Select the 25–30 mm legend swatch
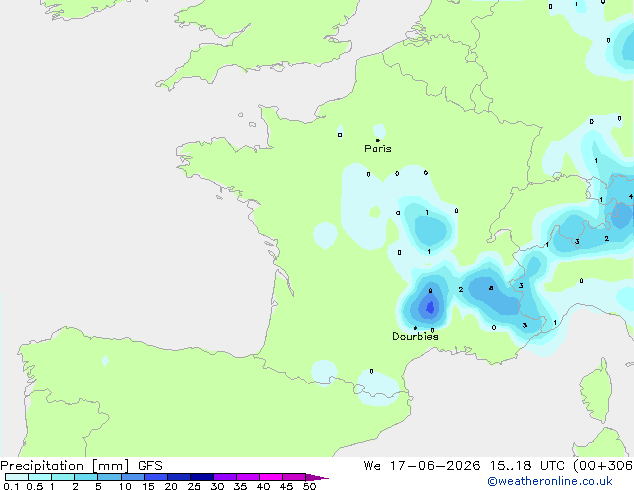Viewport: 634px width, 490px height. point(201,477)
